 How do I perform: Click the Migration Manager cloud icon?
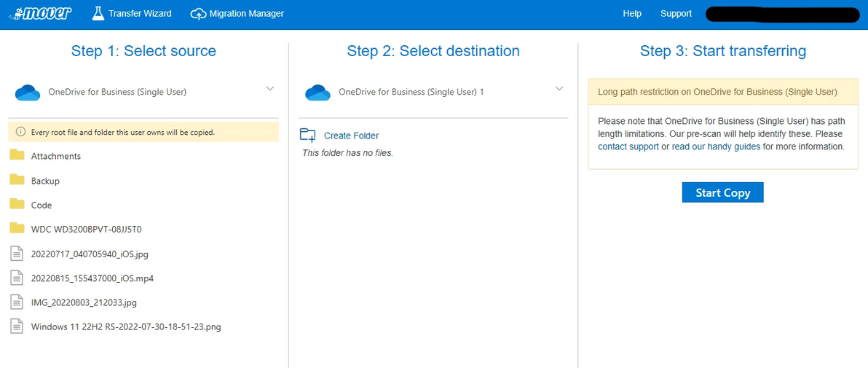coord(198,14)
